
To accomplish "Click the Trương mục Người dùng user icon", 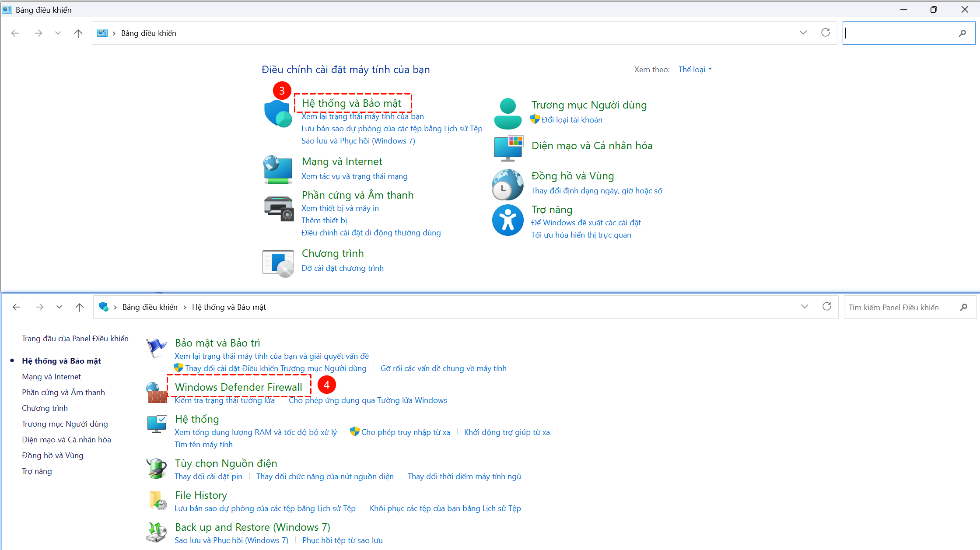I will pyautogui.click(x=507, y=113).
